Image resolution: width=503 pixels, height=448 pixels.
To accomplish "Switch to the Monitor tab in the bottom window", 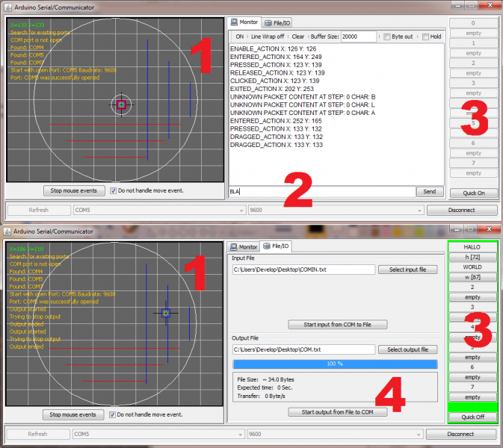I will coord(244,246).
